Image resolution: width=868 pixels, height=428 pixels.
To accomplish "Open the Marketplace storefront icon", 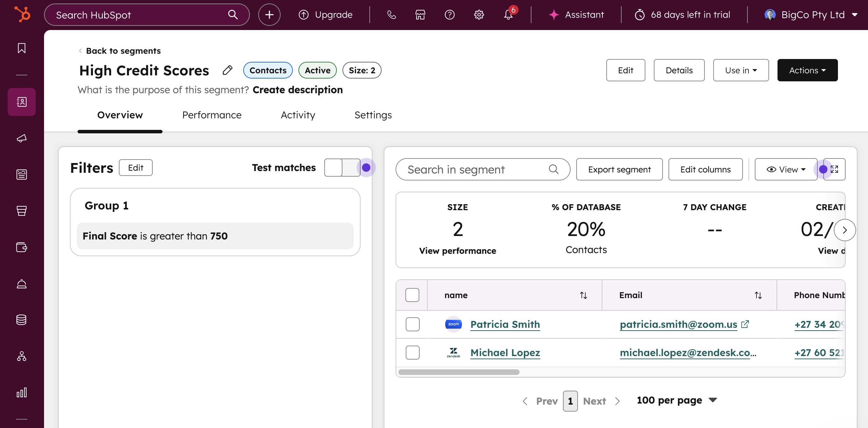I will (419, 15).
